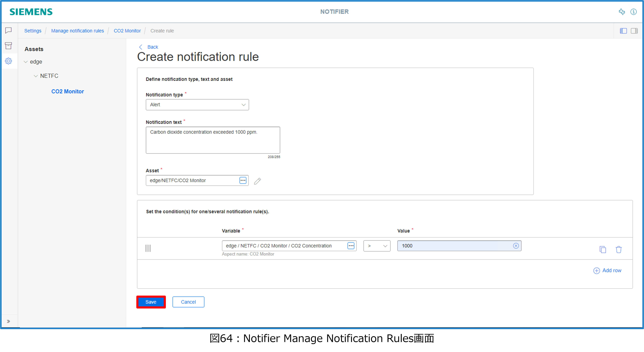Collapse the NETFC tree node
The height and width of the screenshot is (352, 644).
click(36, 76)
